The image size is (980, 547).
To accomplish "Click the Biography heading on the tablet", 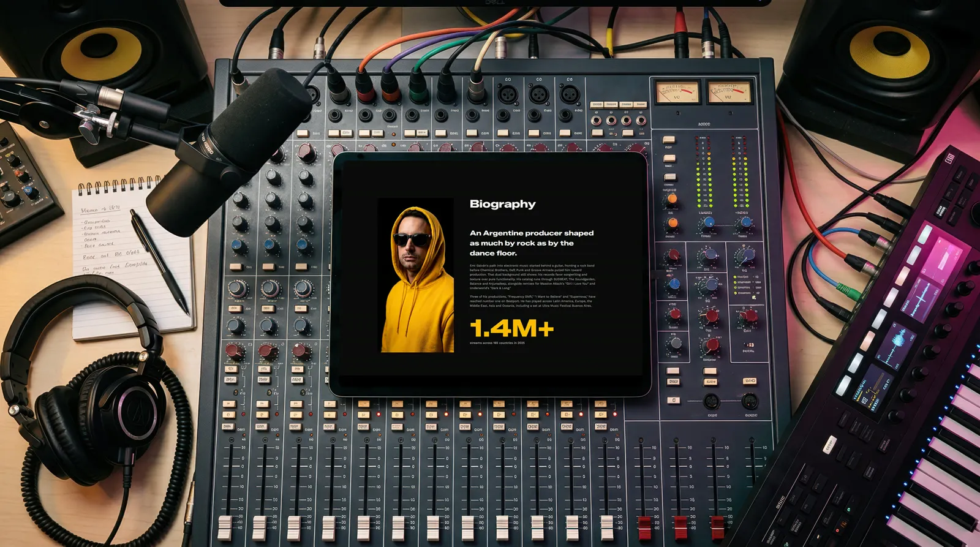I will point(502,204).
